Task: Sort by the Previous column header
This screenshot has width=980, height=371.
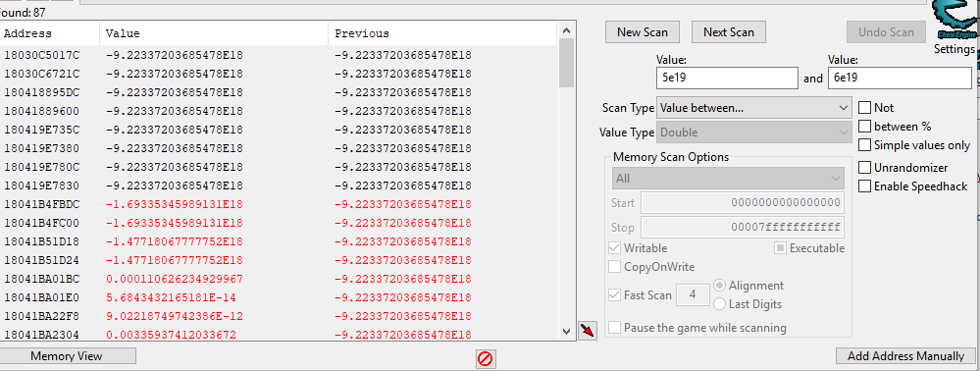Action: 441,33
